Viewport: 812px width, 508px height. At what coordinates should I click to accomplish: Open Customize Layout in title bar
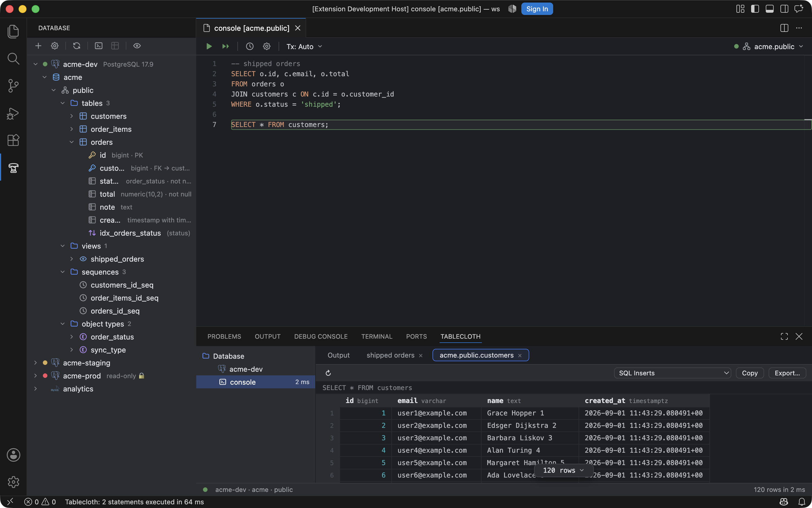[x=740, y=9]
